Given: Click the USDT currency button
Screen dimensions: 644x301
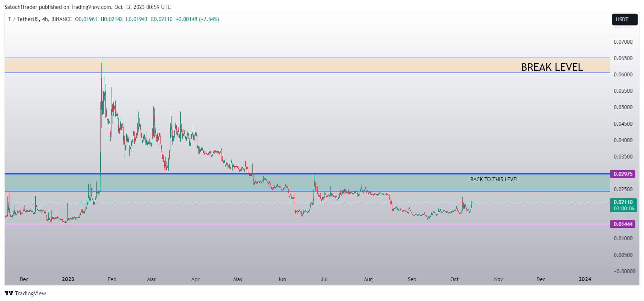Looking at the screenshot, I should pos(624,20).
